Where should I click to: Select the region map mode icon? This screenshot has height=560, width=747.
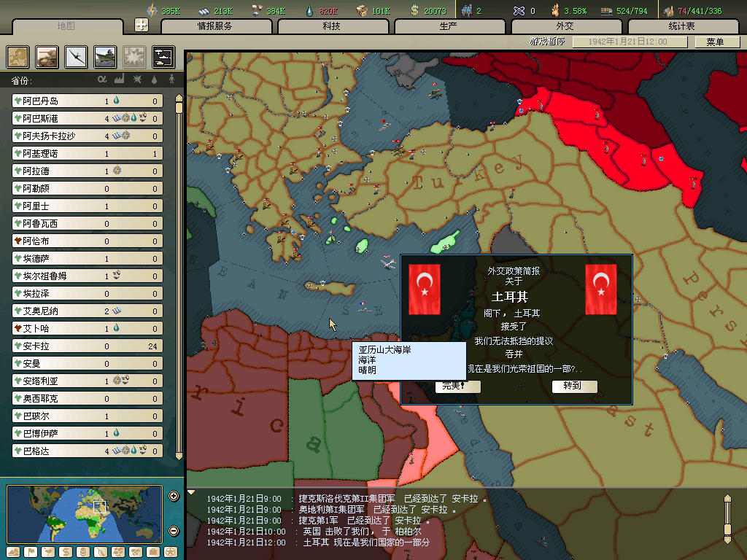pos(118,552)
